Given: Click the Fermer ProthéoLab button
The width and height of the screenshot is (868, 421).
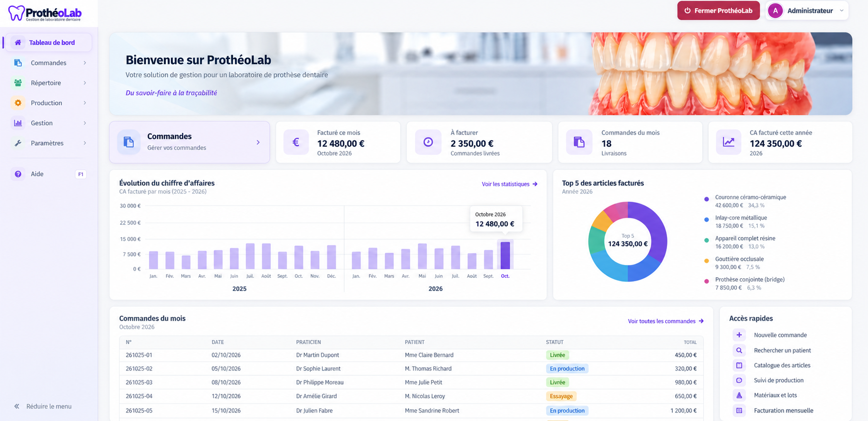Looking at the screenshot, I should 718,11.
